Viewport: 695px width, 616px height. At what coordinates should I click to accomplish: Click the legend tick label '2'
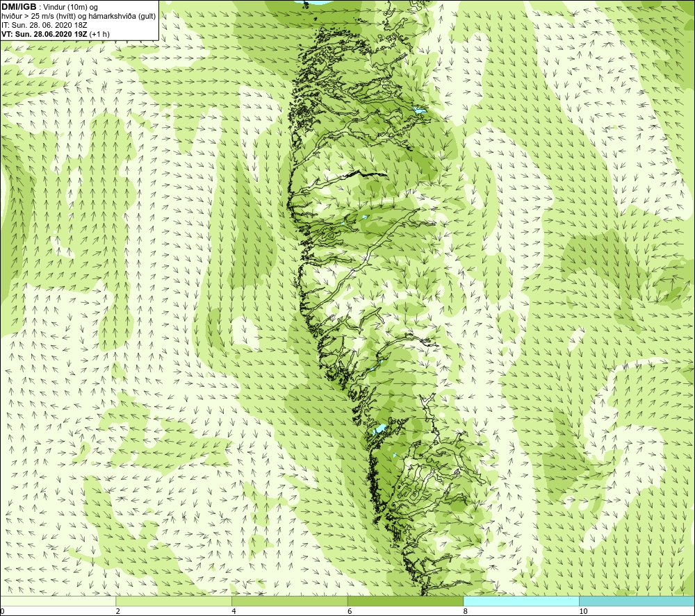click(118, 611)
